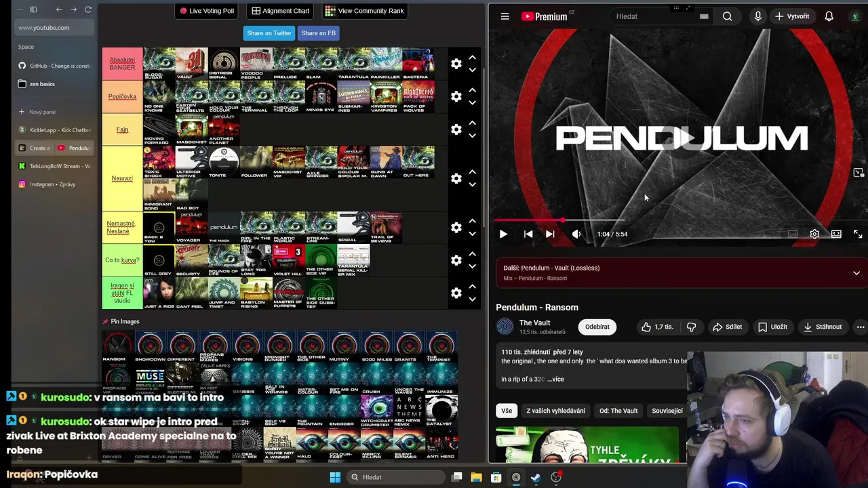The height and width of the screenshot is (488, 868).
Task: Open settings gear for Co to kurva tier
Action: click(x=456, y=260)
